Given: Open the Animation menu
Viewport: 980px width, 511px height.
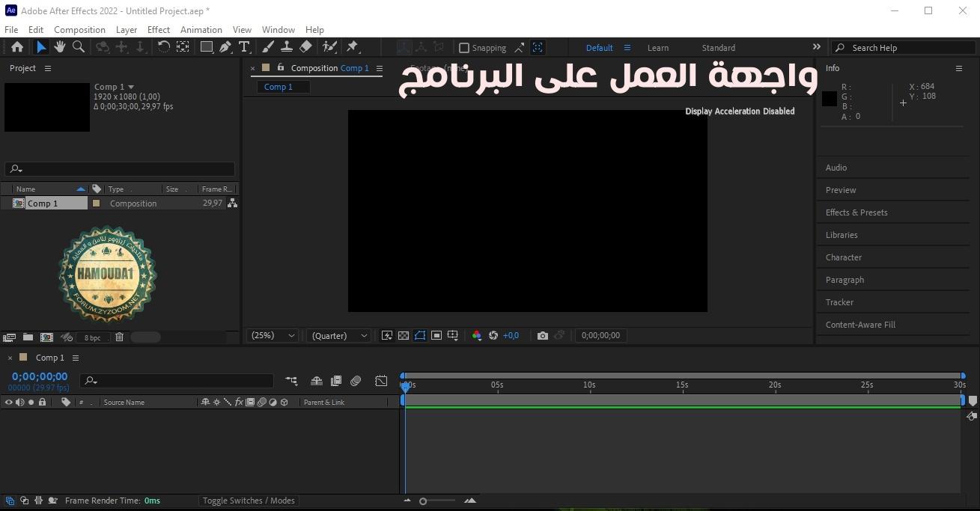Looking at the screenshot, I should click(201, 29).
